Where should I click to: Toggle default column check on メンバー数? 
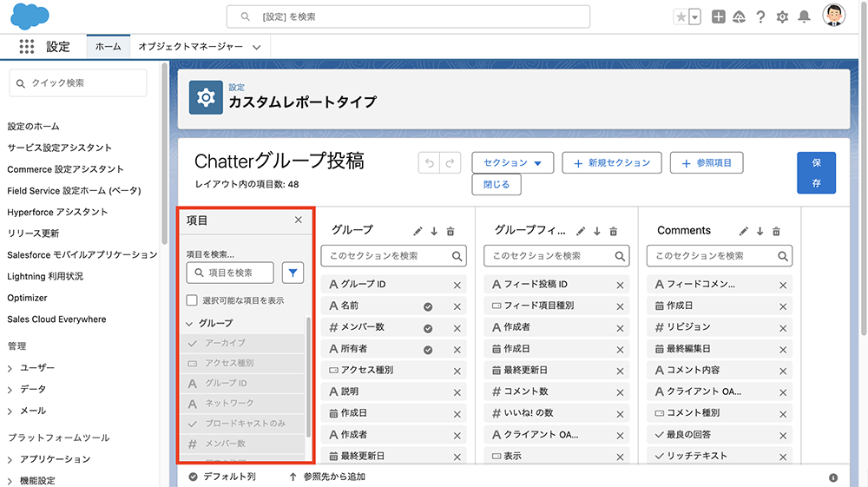[428, 328]
